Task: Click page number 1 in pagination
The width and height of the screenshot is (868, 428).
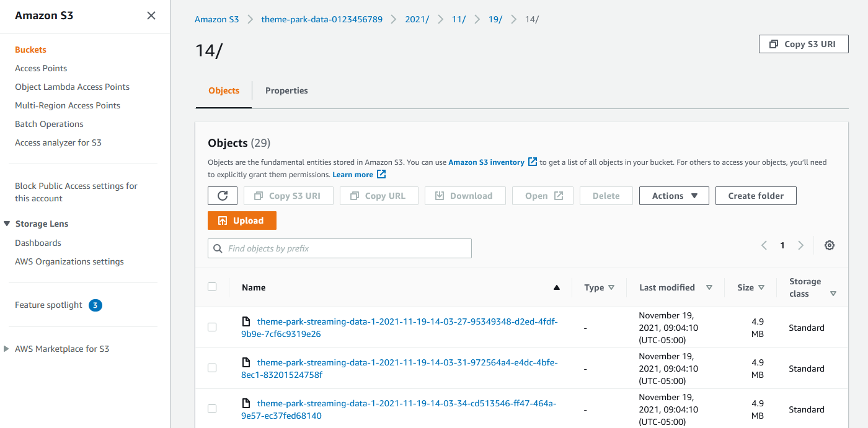Action: point(782,245)
